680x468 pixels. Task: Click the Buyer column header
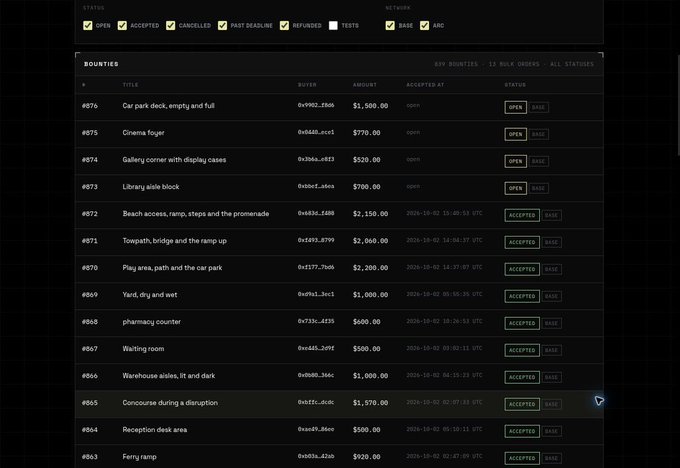click(x=307, y=85)
